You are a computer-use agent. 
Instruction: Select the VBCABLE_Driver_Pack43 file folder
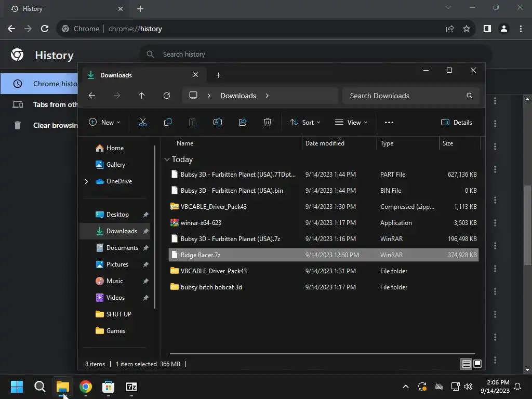(324, 271)
